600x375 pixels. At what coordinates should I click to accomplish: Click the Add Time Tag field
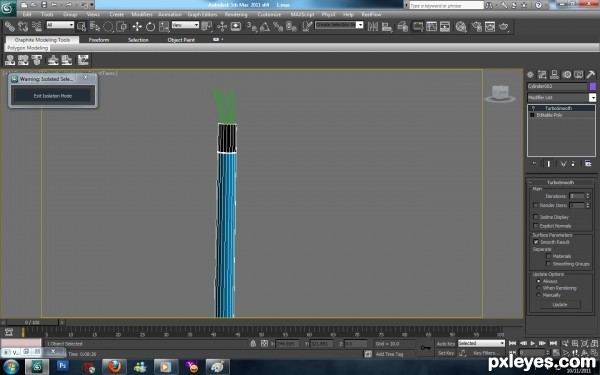(x=389, y=354)
